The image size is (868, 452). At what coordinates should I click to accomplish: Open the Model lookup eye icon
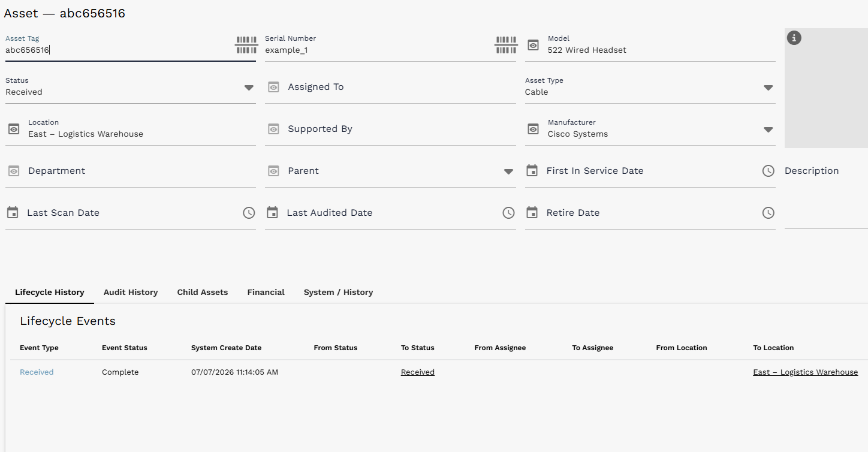[x=533, y=45]
